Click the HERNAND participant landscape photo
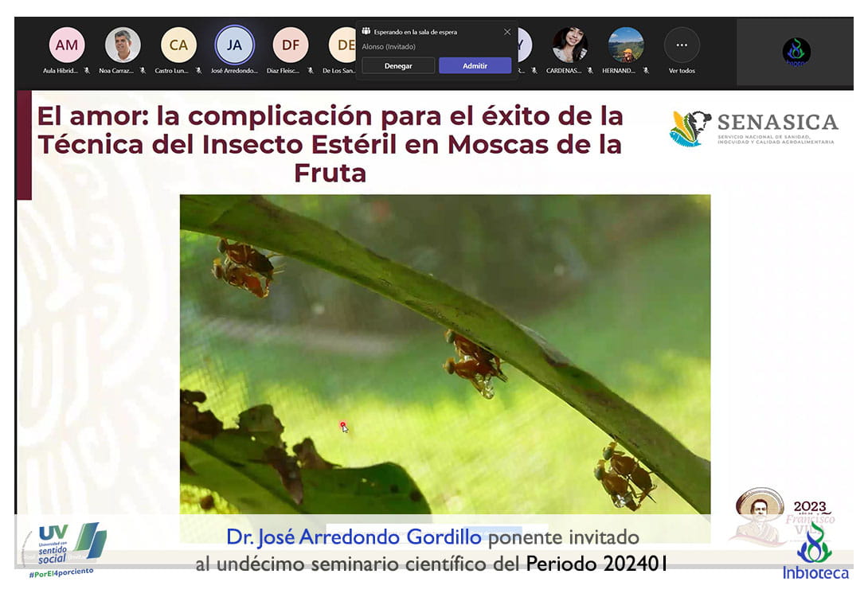Screen dimensions: 868x605 pos(626,45)
